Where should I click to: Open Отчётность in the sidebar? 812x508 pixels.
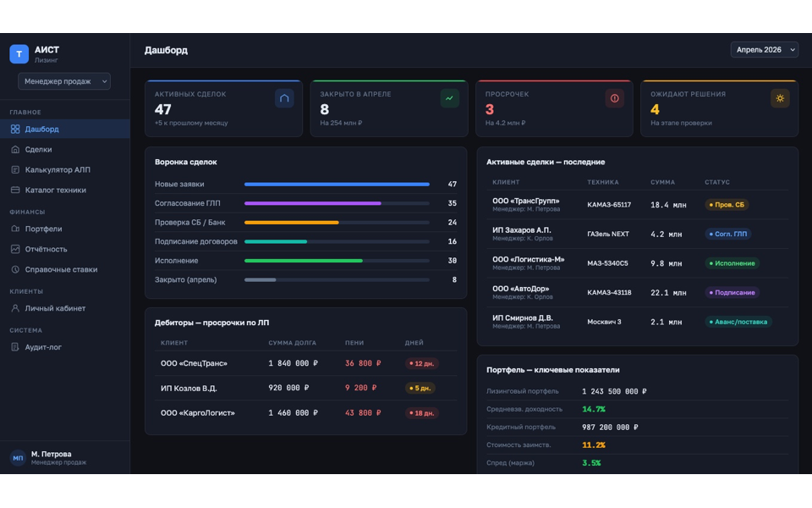pyautogui.click(x=65, y=249)
